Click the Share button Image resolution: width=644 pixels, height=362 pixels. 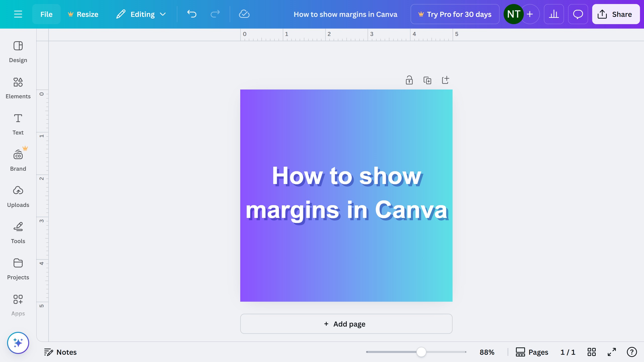pos(616,14)
